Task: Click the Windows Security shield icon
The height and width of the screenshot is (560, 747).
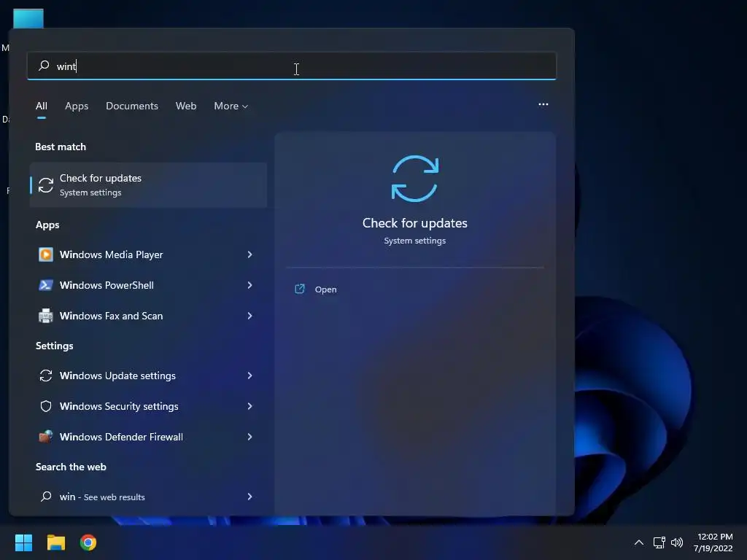Action: coord(46,406)
